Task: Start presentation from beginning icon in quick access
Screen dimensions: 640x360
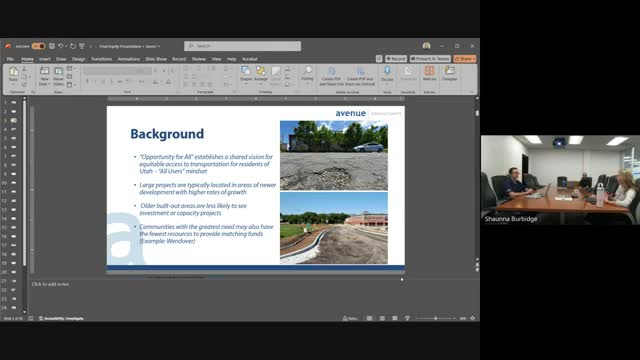Action: point(82,46)
